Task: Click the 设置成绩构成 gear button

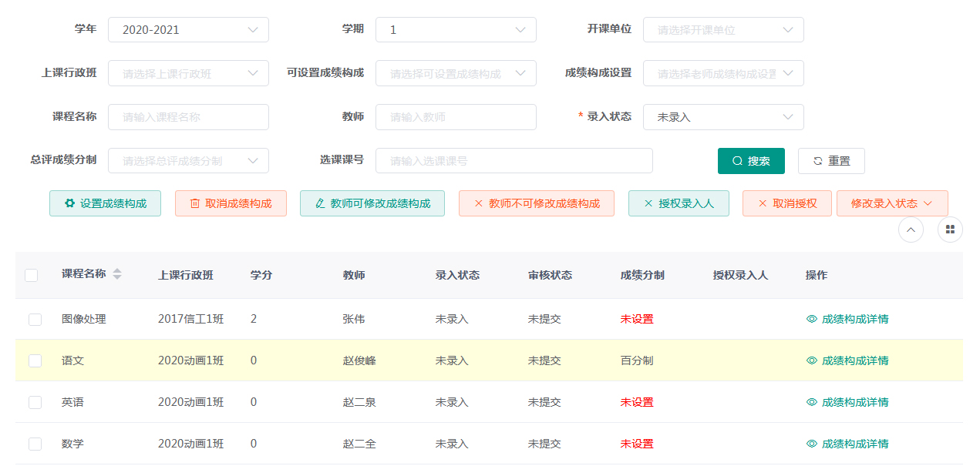Action: coord(105,203)
